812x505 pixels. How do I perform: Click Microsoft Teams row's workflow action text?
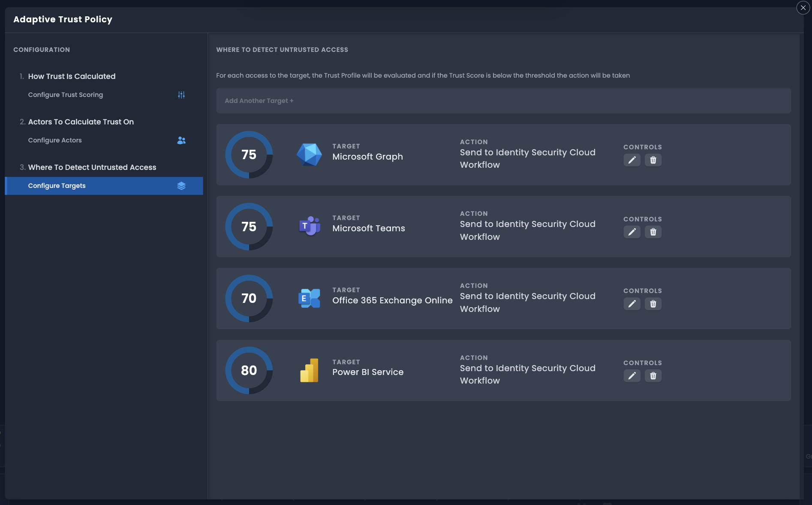(528, 230)
